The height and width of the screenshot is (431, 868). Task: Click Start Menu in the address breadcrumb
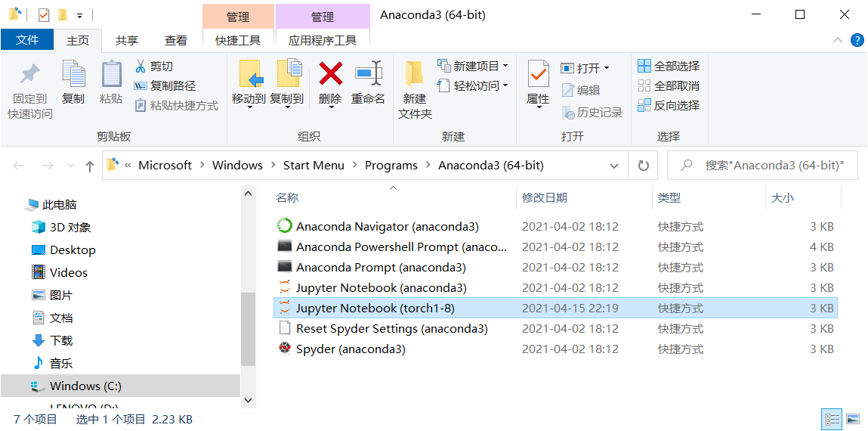(314, 165)
